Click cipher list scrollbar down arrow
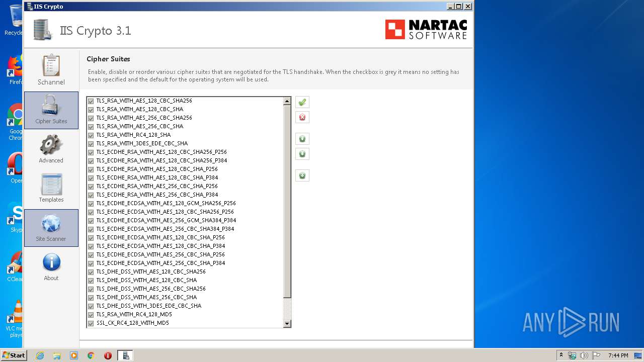This screenshot has width=644, height=362. click(x=287, y=324)
